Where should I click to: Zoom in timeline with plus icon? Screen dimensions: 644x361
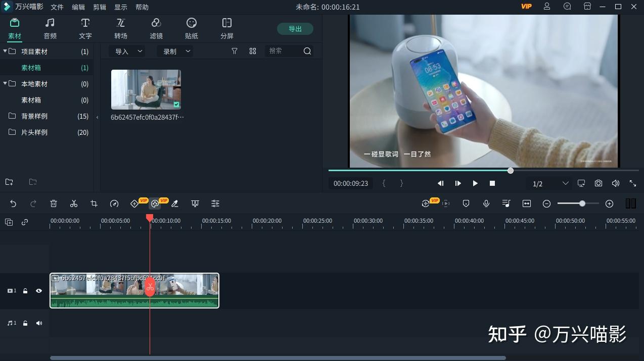tap(610, 203)
